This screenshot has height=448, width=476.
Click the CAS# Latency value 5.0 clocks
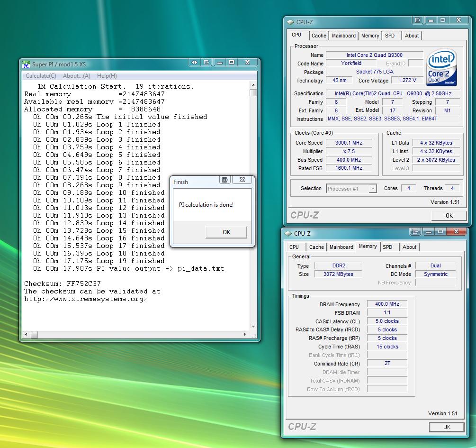click(387, 321)
